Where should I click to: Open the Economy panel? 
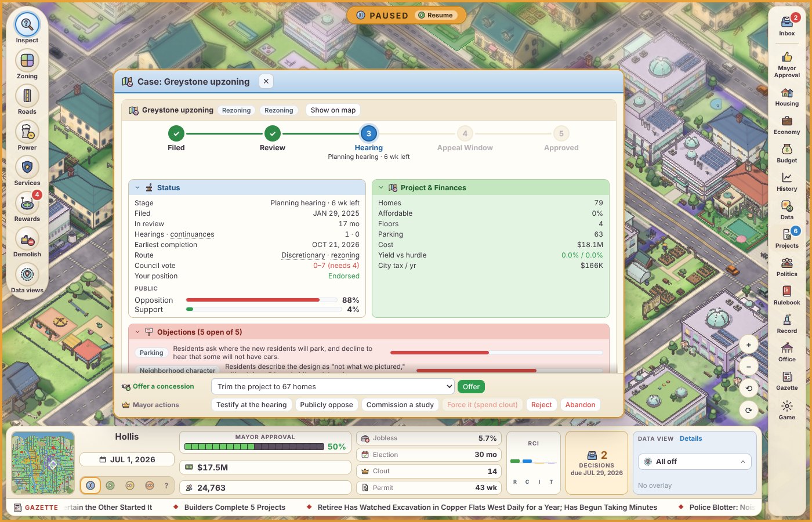787,125
